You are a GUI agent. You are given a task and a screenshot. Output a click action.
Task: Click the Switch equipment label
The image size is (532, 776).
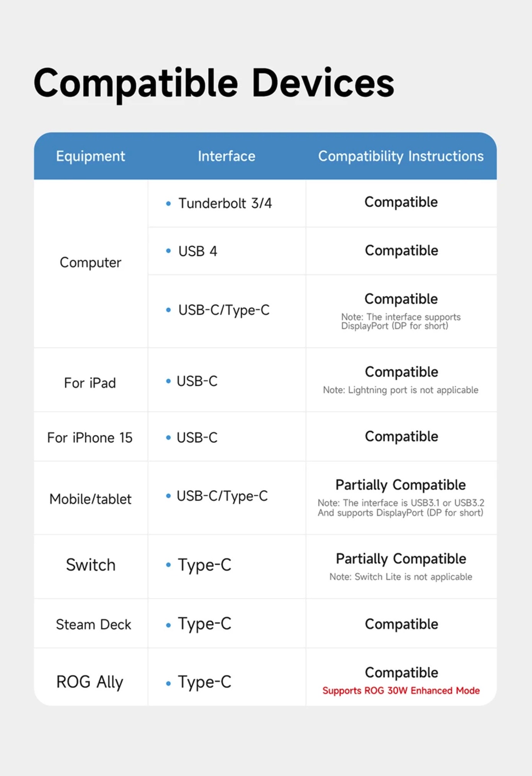pyautogui.click(x=91, y=565)
